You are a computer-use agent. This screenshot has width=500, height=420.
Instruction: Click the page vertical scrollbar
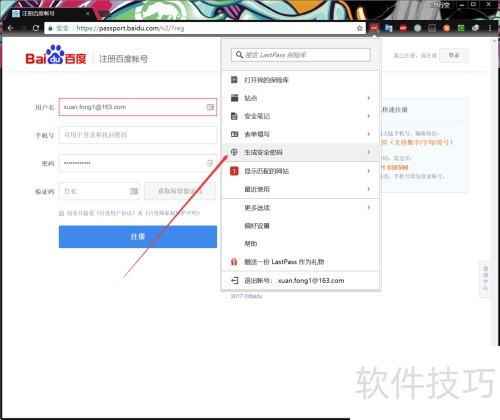pyautogui.click(x=495, y=192)
